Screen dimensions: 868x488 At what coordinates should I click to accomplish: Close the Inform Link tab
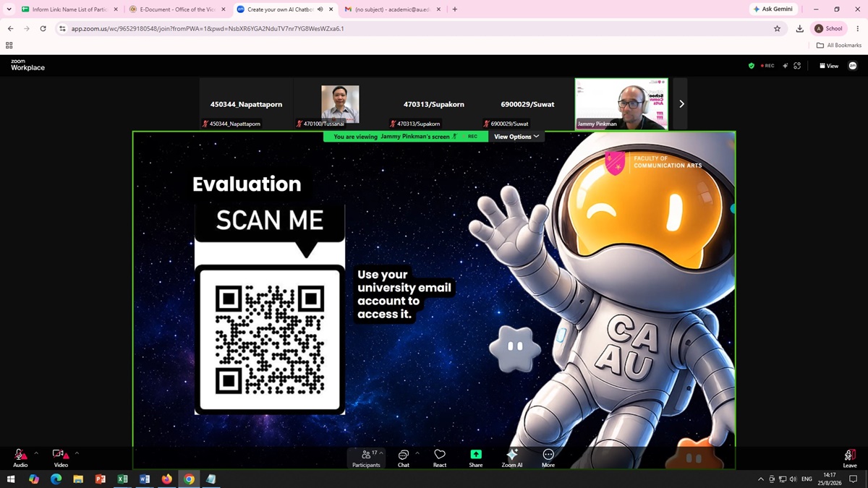pos(116,9)
